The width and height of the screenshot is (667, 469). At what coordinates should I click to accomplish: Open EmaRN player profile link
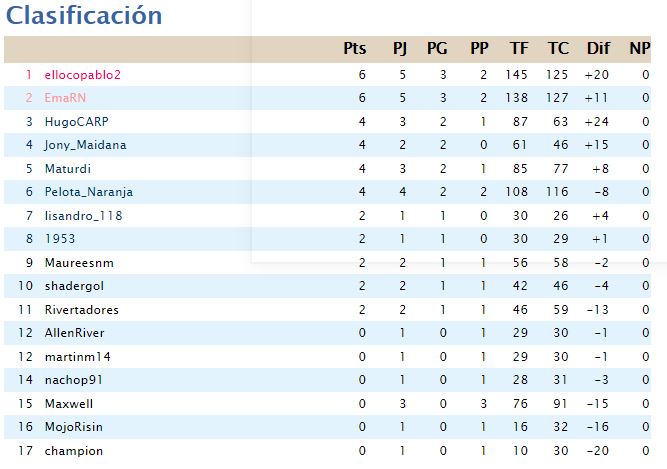(66, 98)
